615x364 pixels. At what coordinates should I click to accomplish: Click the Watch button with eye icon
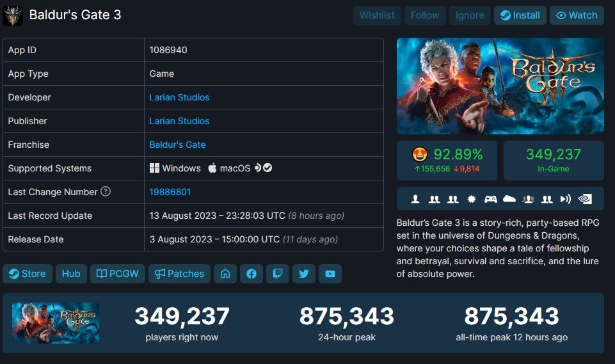(x=577, y=15)
